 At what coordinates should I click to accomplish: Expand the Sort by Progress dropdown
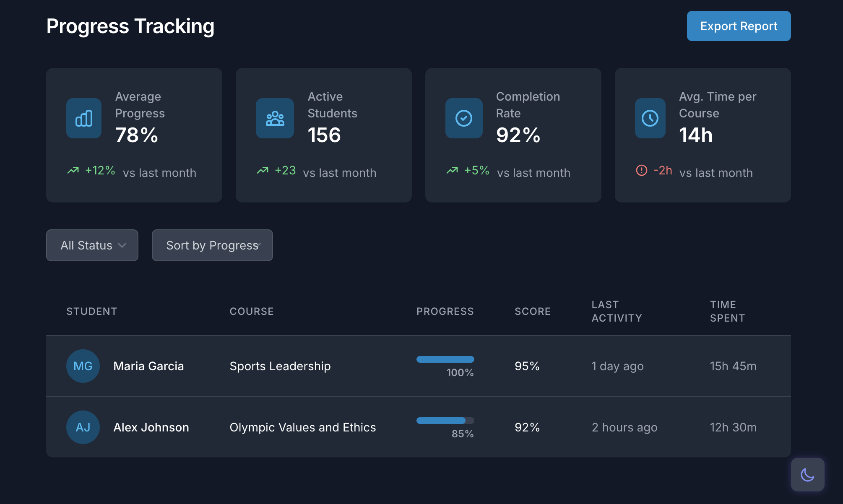212,245
